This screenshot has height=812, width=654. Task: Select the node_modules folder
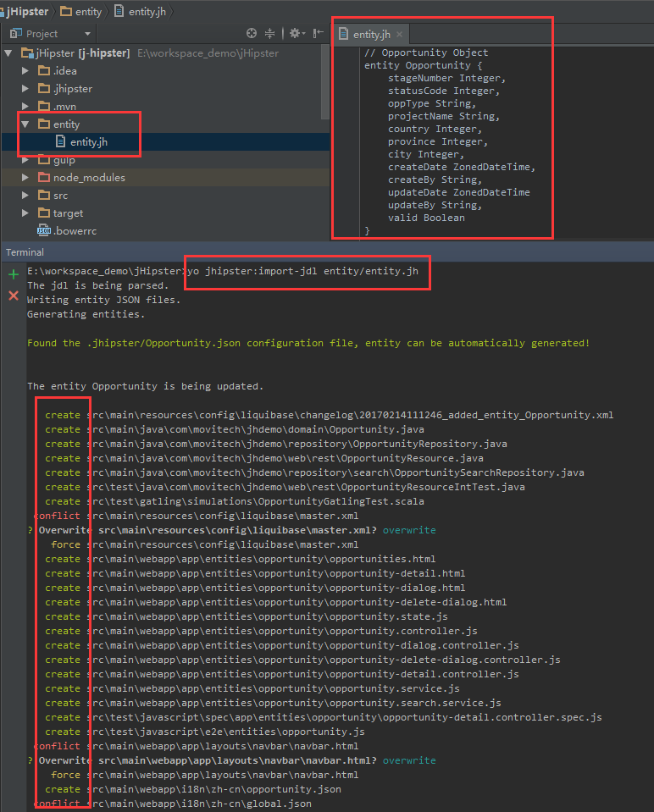click(88, 178)
